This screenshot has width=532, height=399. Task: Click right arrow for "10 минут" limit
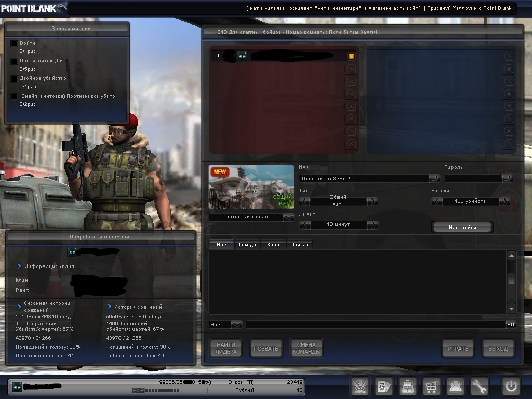coord(372,225)
